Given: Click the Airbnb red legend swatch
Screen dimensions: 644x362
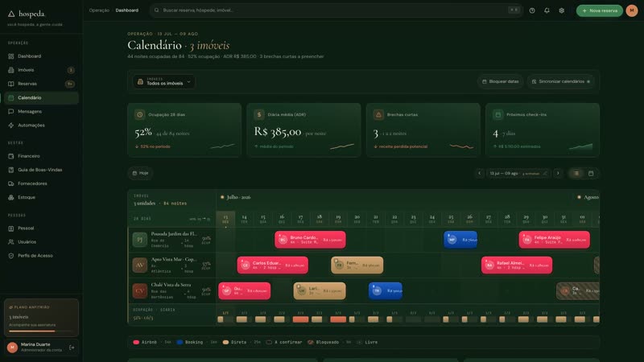Looking at the screenshot, I should click(136, 343).
